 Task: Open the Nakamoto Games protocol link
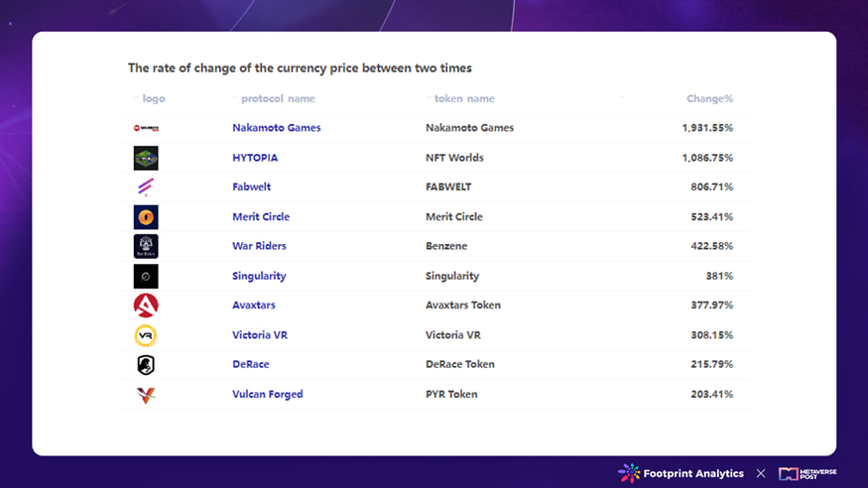(x=276, y=128)
